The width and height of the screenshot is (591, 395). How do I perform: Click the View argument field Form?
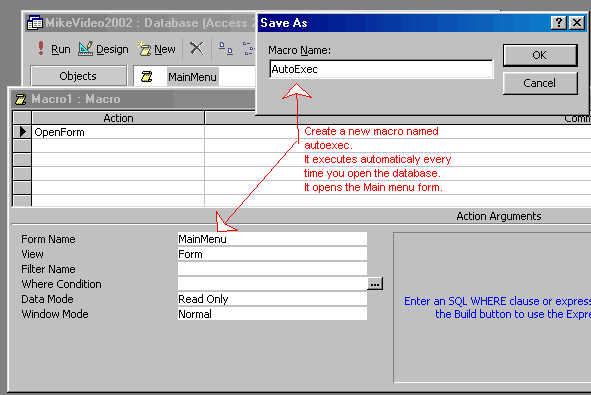(272, 254)
